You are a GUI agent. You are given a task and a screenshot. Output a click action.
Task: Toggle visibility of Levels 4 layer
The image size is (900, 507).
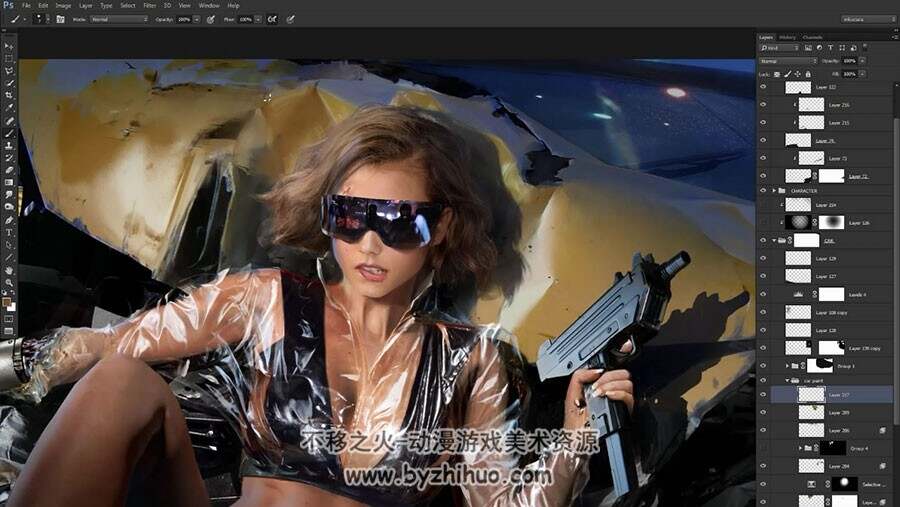763,295
